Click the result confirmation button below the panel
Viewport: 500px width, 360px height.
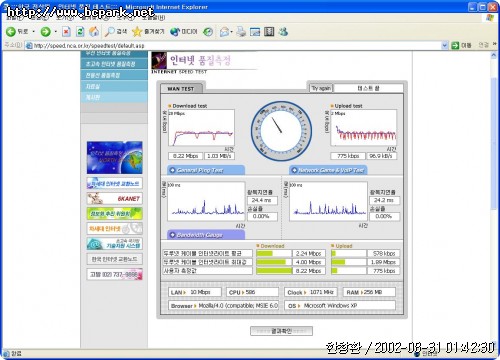281,331
